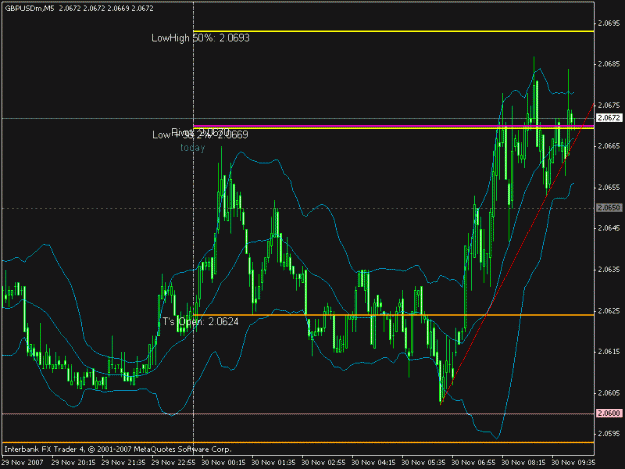The image size is (625, 469).
Task: Click the pink 2.0600 price level tag
Action: pos(609,413)
